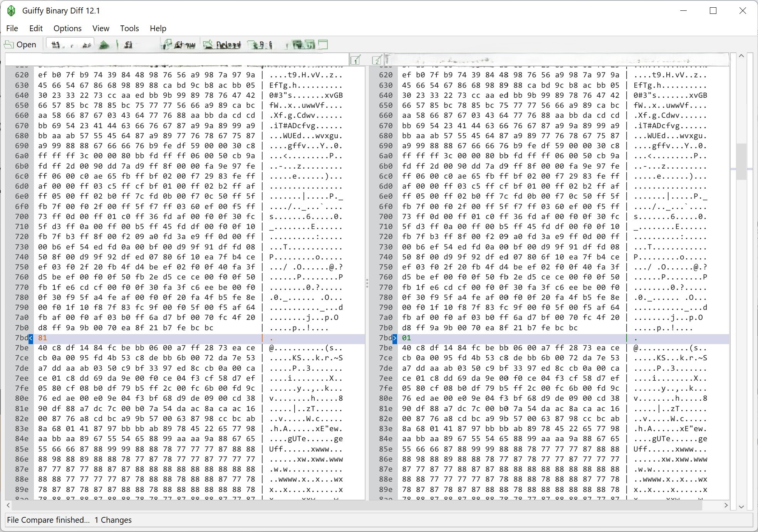The width and height of the screenshot is (758, 532).
Task: Click the horizontal scrollbar right arrow
Action: click(x=726, y=505)
